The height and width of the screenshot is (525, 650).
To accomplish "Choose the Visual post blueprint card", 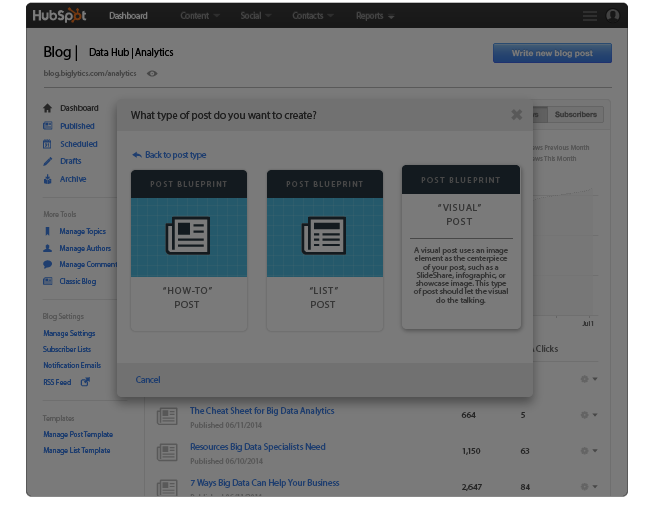I will point(461,247).
